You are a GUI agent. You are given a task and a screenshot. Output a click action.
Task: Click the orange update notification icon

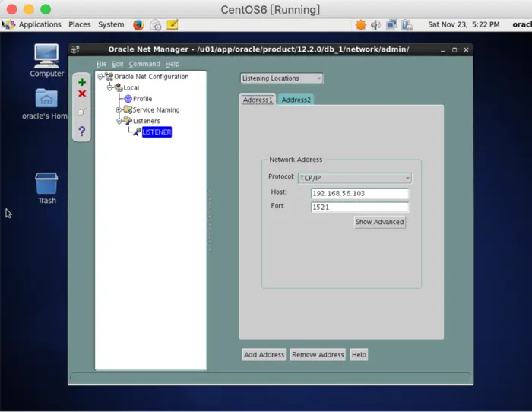(360, 25)
